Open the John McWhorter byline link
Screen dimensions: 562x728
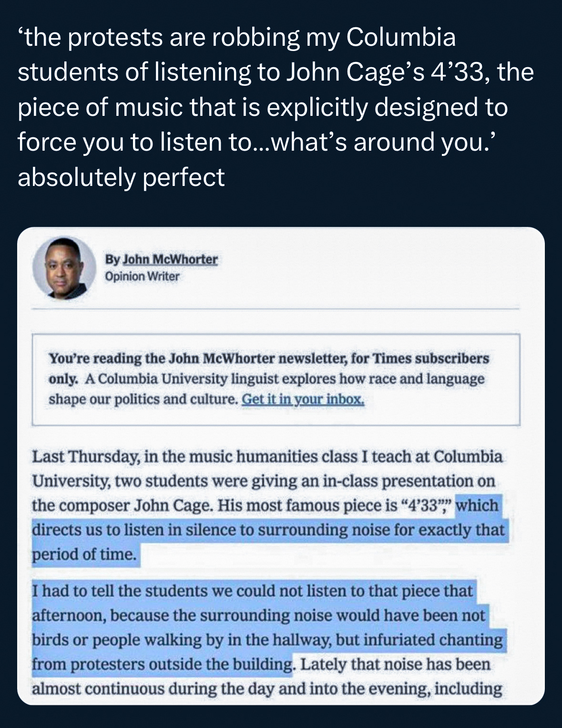[170, 259]
